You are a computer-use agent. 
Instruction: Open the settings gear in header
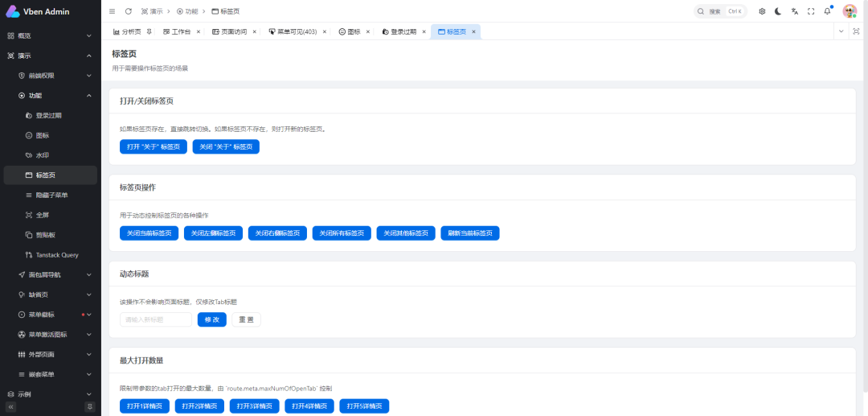(762, 11)
